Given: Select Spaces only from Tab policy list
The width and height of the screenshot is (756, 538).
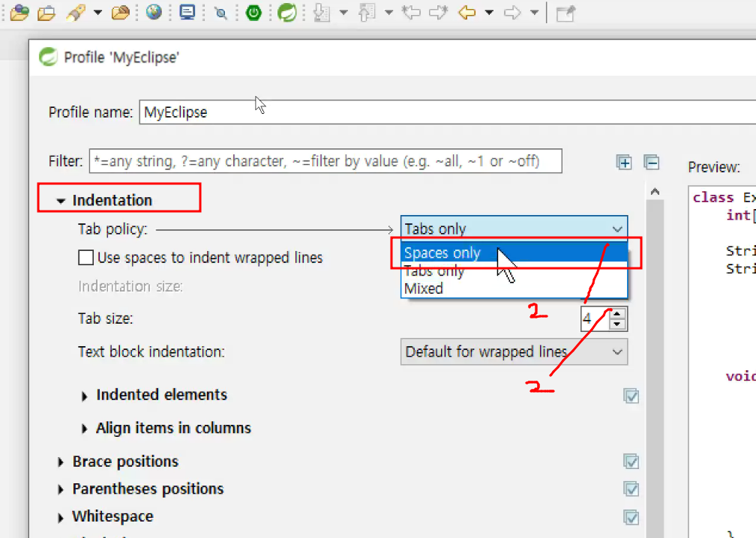Looking at the screenshot, I should (x=514, y=253).
